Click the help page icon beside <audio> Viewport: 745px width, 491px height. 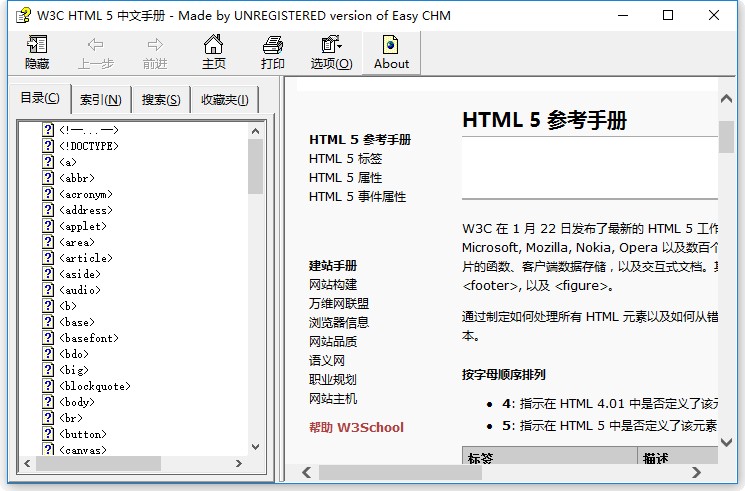(48, 289)
